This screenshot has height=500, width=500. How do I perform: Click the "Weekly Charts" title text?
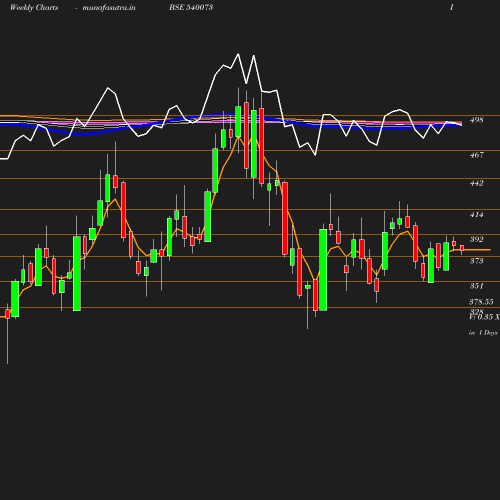[x=34, y=8]
